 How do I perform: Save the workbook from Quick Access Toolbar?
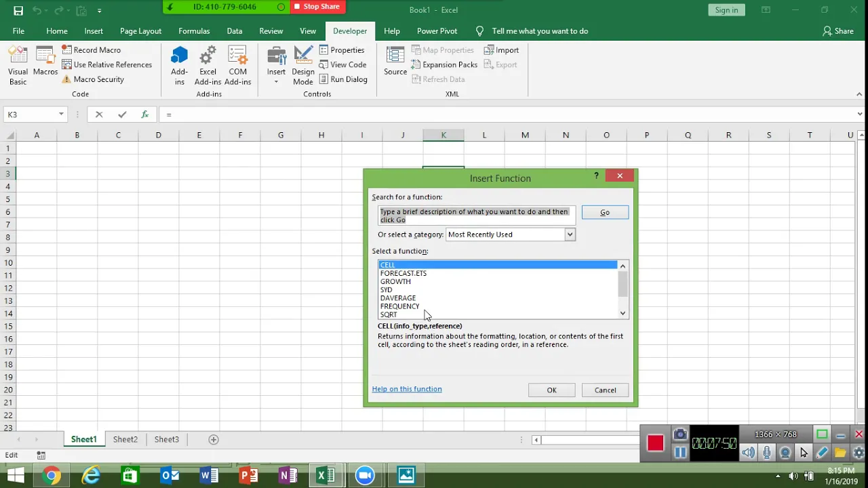[x=18, y=11]
